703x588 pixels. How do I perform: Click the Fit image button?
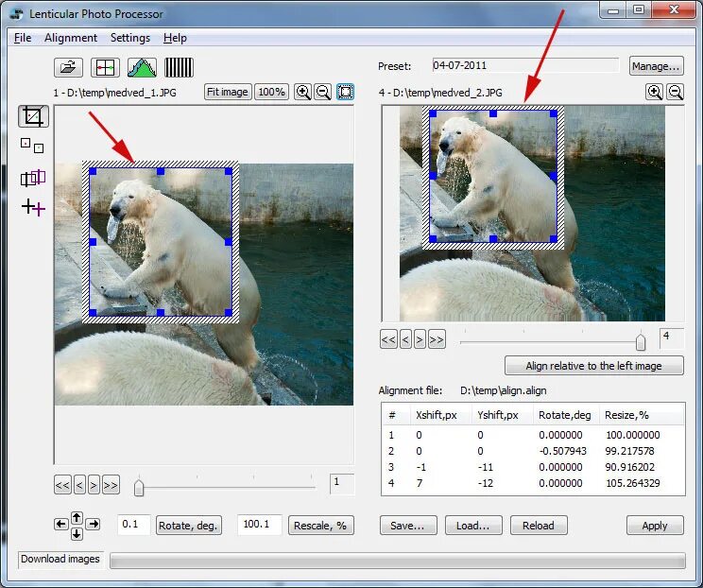(x=228, y=92)
